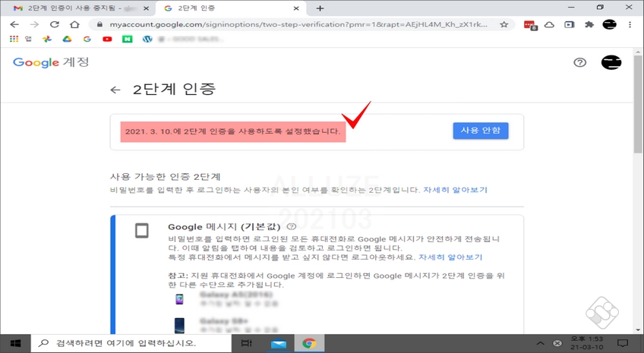Reload the page with the refresh icon
This screenshot has height=353, width=644.
click(x=55, y=24)
